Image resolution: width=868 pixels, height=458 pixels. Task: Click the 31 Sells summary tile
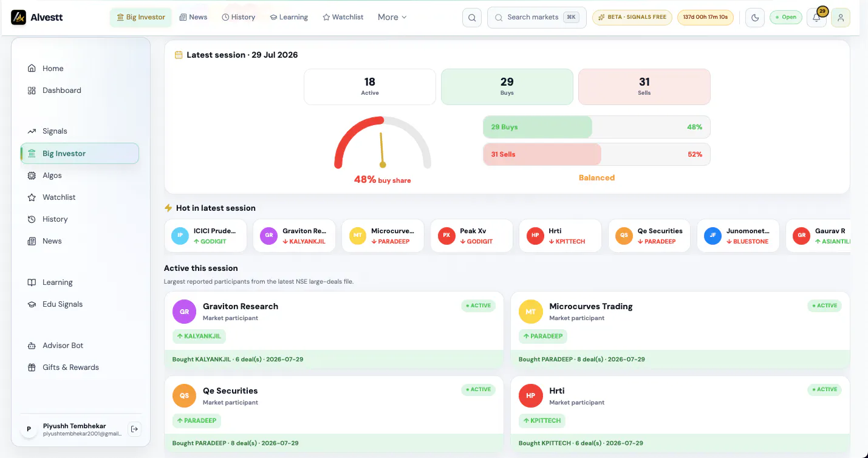point(644,87)
